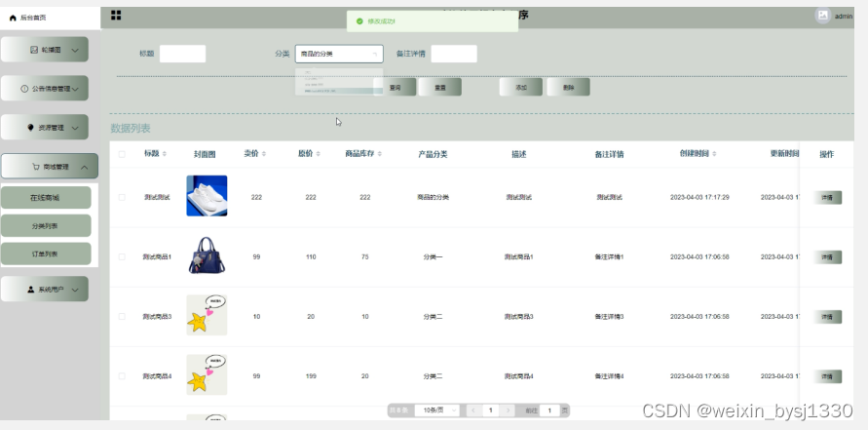This screenshot has height=430, width=868.
Task: Click the original price 199
Action: [311, 376]
